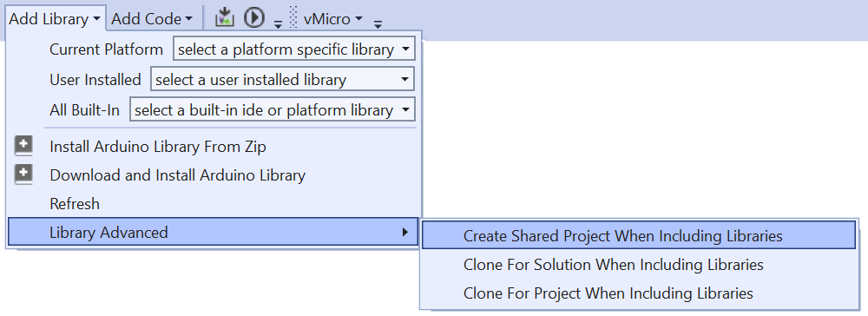Click the circular start debugging play icon

click(254, 17)
